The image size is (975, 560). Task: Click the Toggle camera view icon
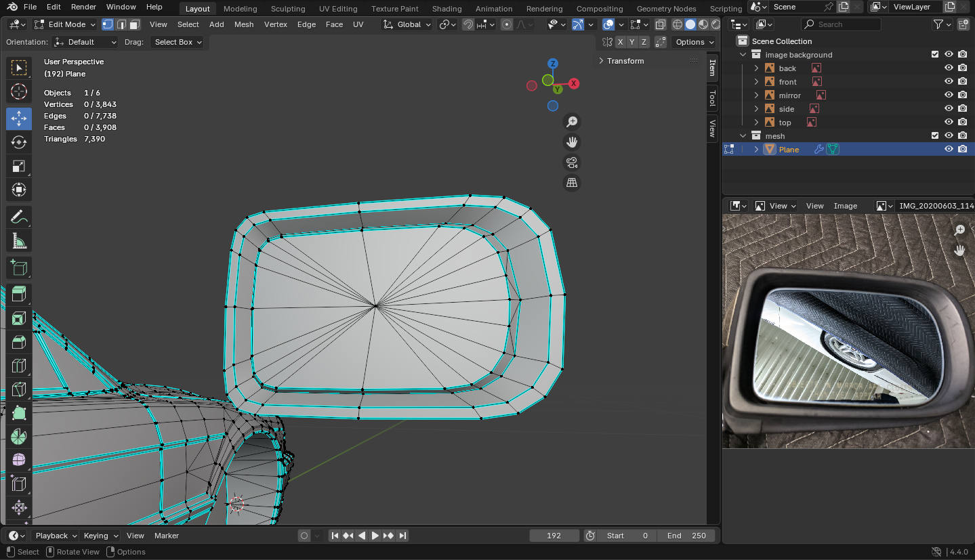point(572,163)
